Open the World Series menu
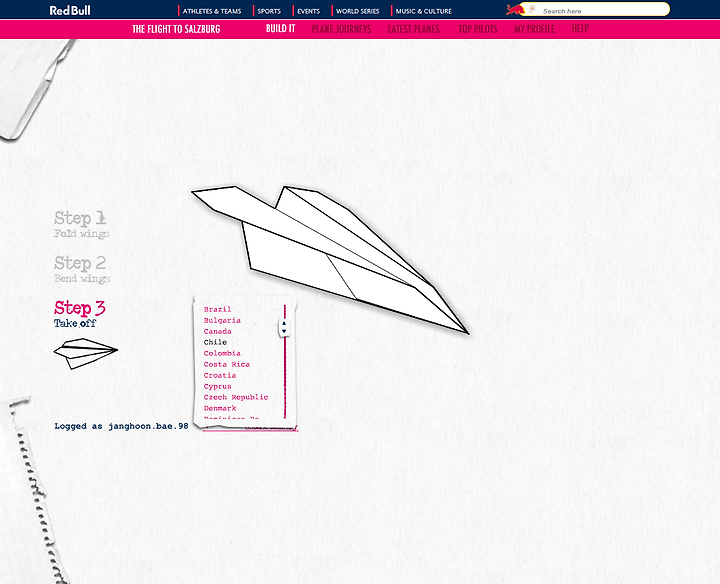 coord(358,11)
